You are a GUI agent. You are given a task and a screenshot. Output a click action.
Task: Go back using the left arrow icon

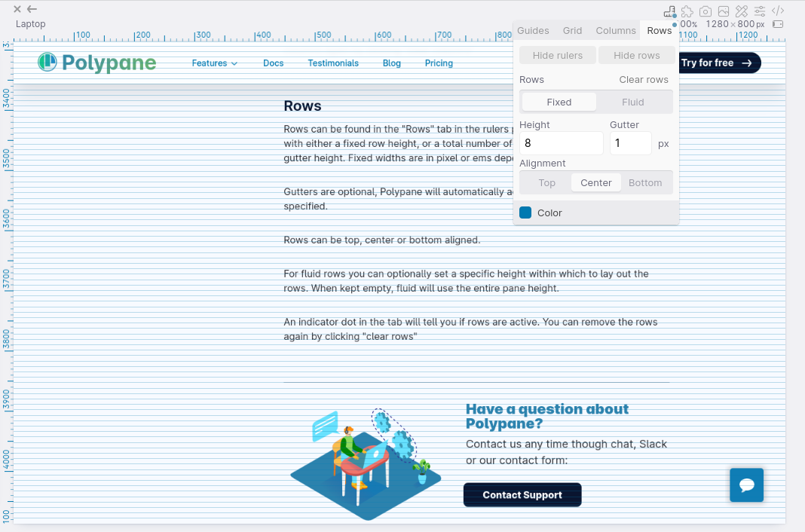pos(32,9)
